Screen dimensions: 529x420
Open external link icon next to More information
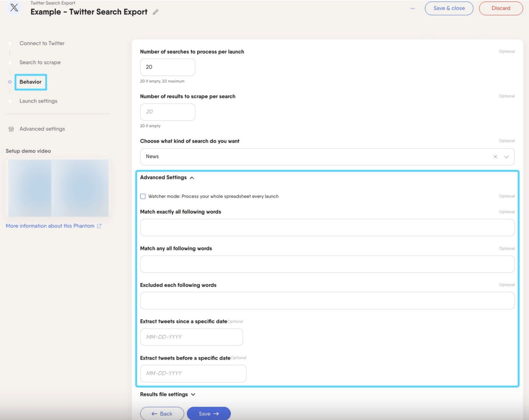click(x=99, y=226)
